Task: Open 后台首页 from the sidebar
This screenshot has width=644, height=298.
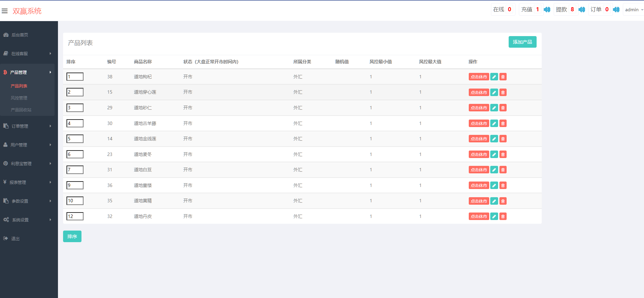Action: click(x=20, y=35)
